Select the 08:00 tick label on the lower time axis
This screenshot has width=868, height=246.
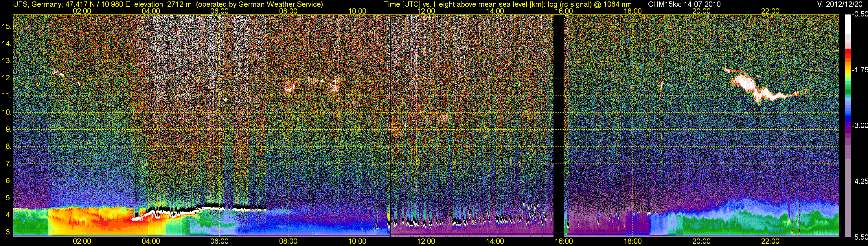pyautogui.click(x=288, y=241)
